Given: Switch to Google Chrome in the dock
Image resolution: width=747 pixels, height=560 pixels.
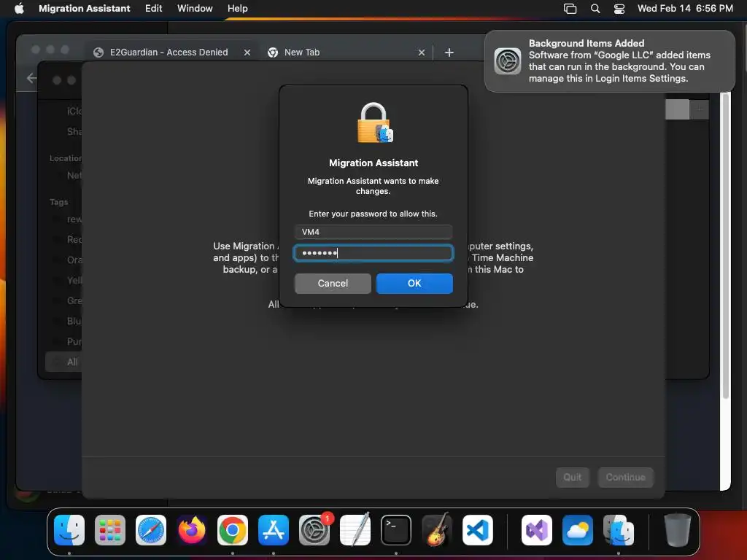Looking at the screenshot, I should click(x=233, y=530).
